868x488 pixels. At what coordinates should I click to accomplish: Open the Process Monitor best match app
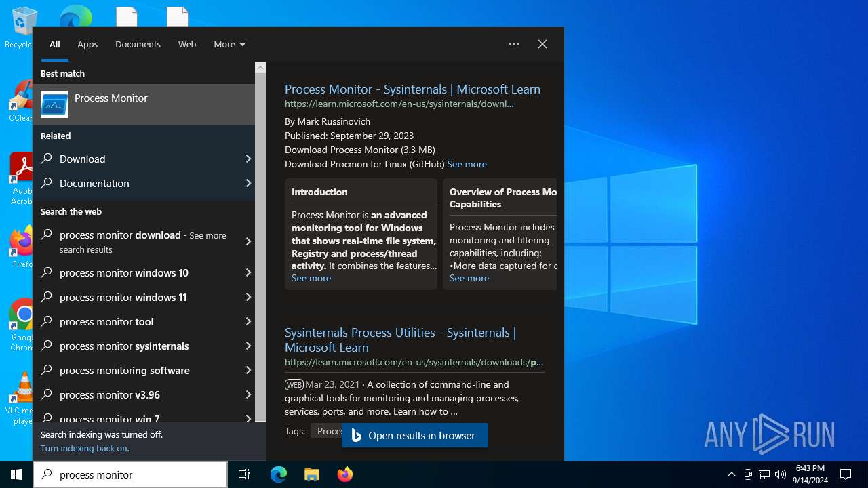[x=144, y=104]
